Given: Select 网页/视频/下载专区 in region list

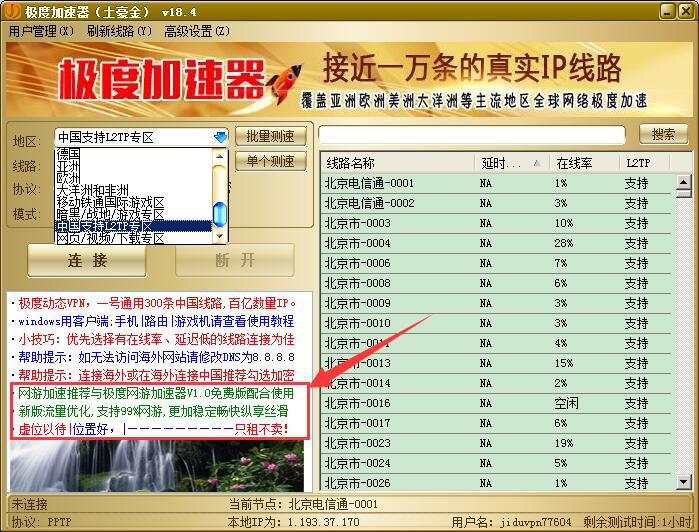Looking at the screenshot, I should point(133,238).
